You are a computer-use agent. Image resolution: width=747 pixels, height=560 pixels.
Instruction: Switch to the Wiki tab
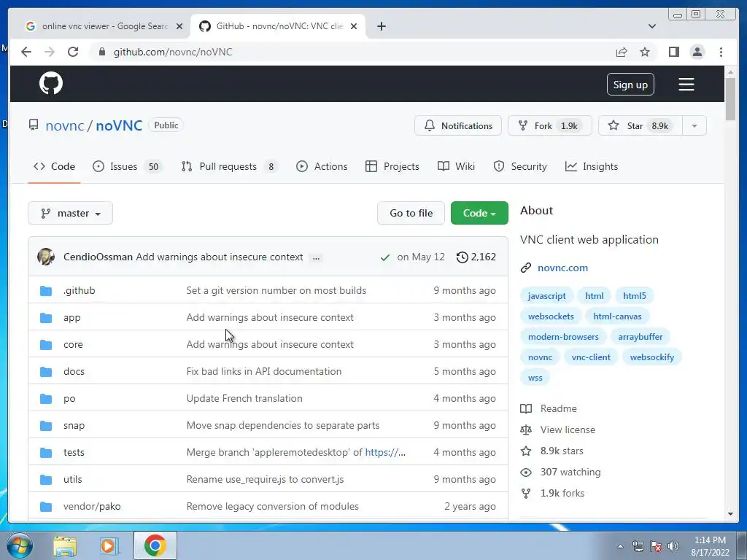point(456,167)
